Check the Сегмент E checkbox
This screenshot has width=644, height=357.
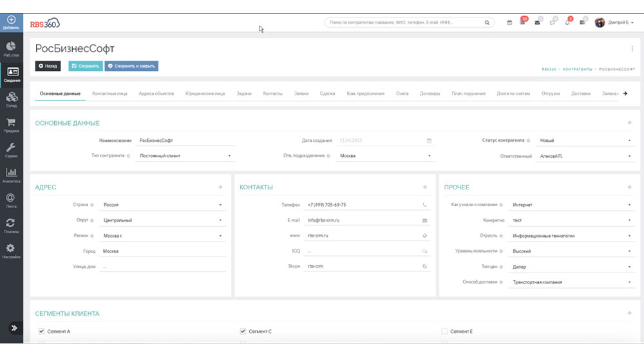(444, 331)
